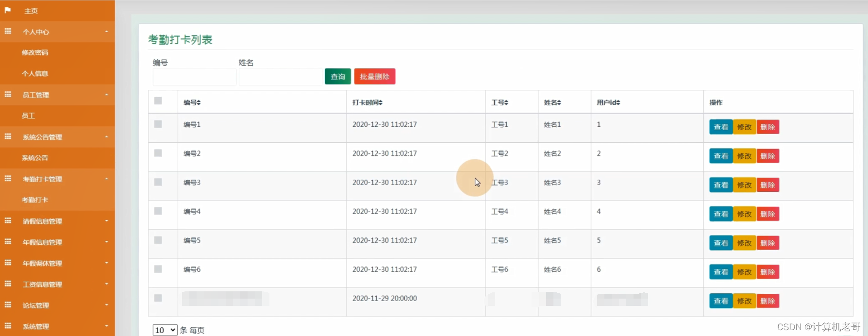Click 查看 button for 编号1 row
The height and width of the screenshot is (336, 868).
pyautogui.click(x=721, y=127)
